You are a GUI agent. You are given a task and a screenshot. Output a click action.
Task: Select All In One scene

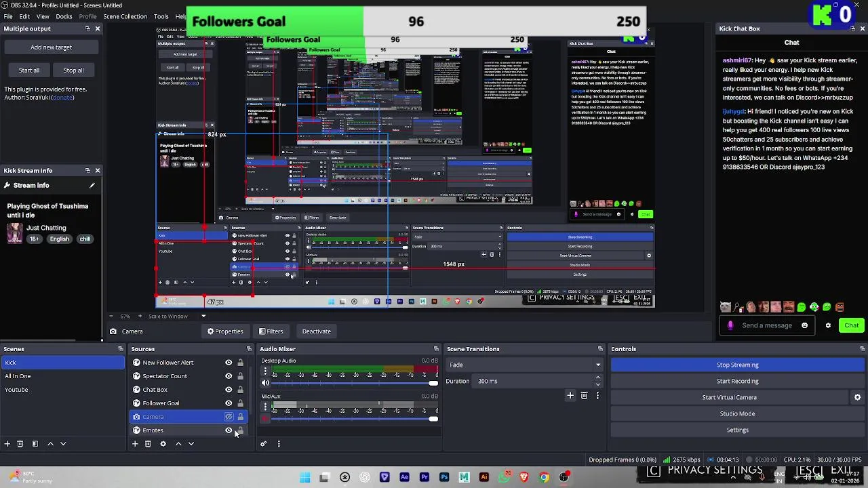coord(62,376)
